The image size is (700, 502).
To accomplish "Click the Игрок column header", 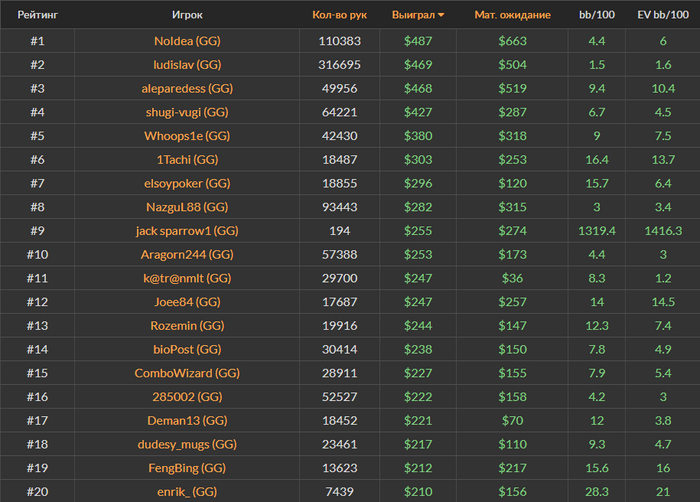I will [x=187, y=16].
